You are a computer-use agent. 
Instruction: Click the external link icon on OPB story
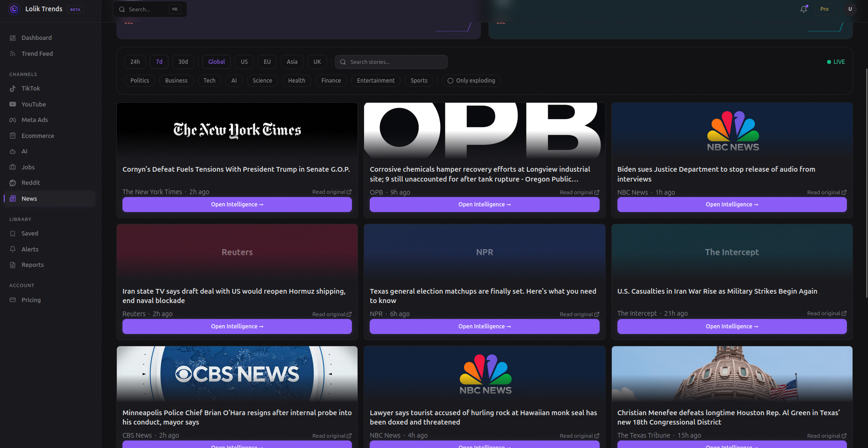pyautogui.click(x=597, y=193)
